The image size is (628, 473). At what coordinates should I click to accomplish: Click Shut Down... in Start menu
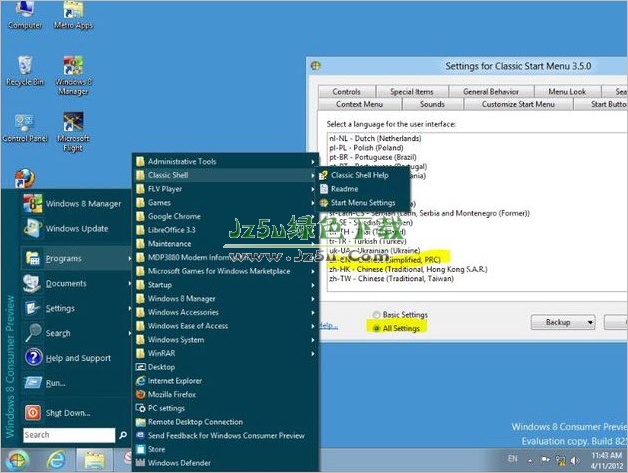[75, 413]
